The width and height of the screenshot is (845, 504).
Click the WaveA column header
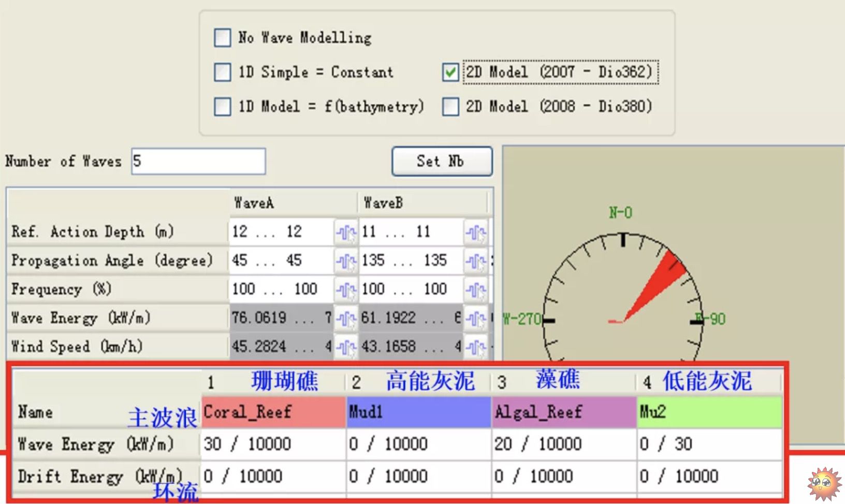pyautogui.click(x=293, y=203)
